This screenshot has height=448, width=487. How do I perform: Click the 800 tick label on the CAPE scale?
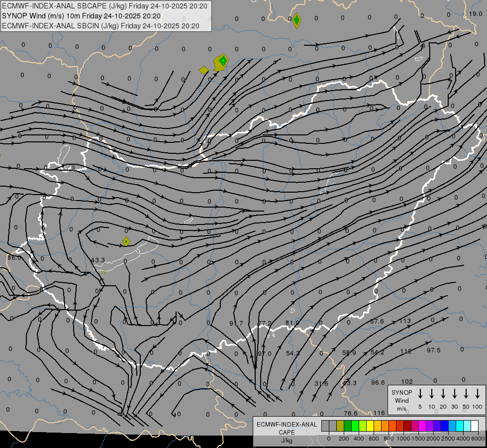pos(389,439)
